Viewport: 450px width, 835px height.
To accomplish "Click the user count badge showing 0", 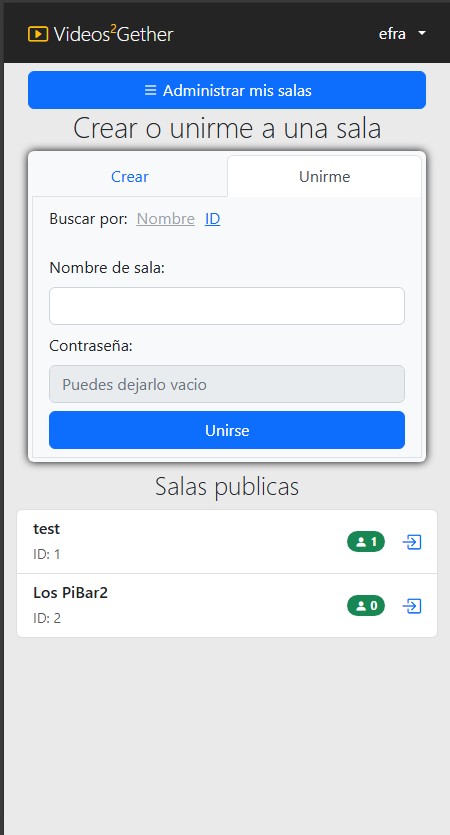I will tap(366, 606).
